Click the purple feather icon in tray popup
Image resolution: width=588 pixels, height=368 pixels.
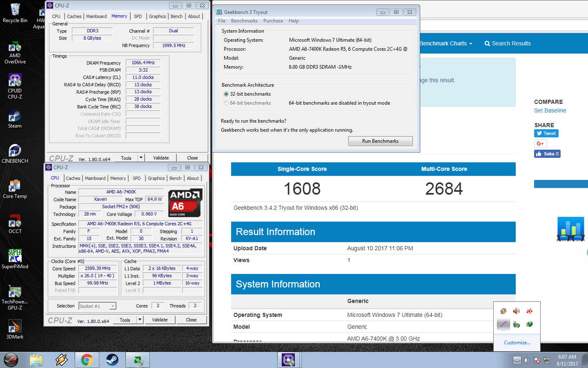[503, 324]
